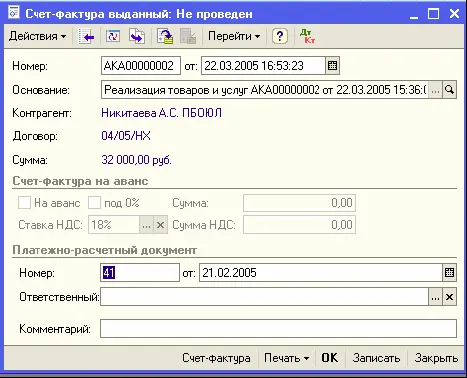
Task: Click the document number field АКА00000002
Action: [141, 66]
